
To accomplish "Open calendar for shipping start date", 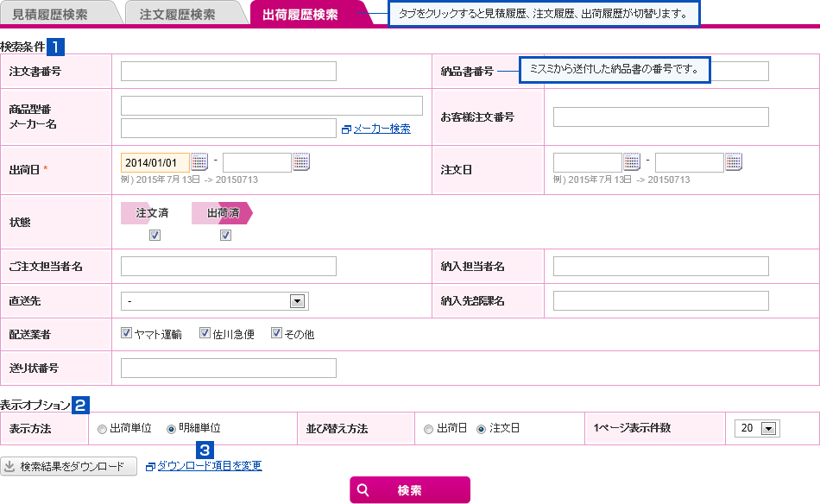I will click(199, 161).
